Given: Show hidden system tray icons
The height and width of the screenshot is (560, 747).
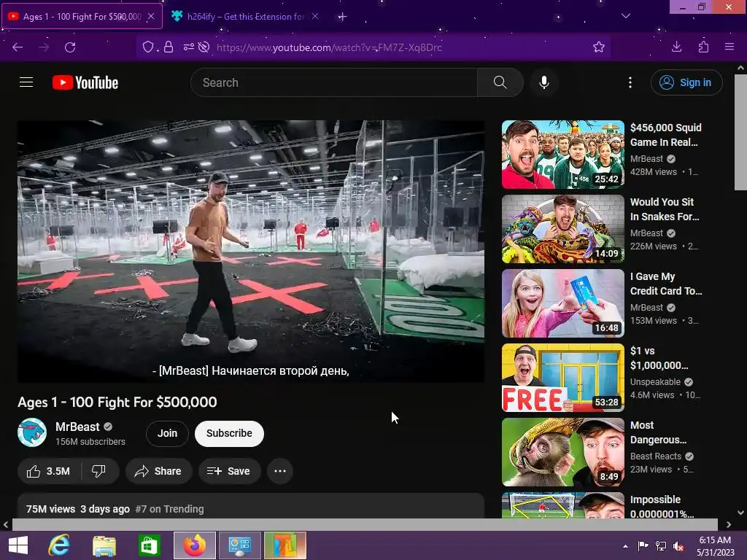Looking at the screenshot, I should tap(625, 546).
